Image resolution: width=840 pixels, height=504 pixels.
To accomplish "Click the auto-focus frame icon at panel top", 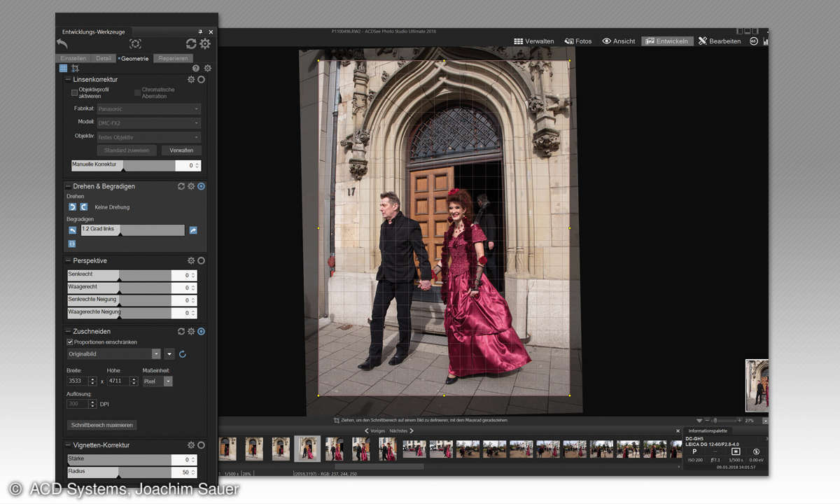I will click(x=135, y=43).
